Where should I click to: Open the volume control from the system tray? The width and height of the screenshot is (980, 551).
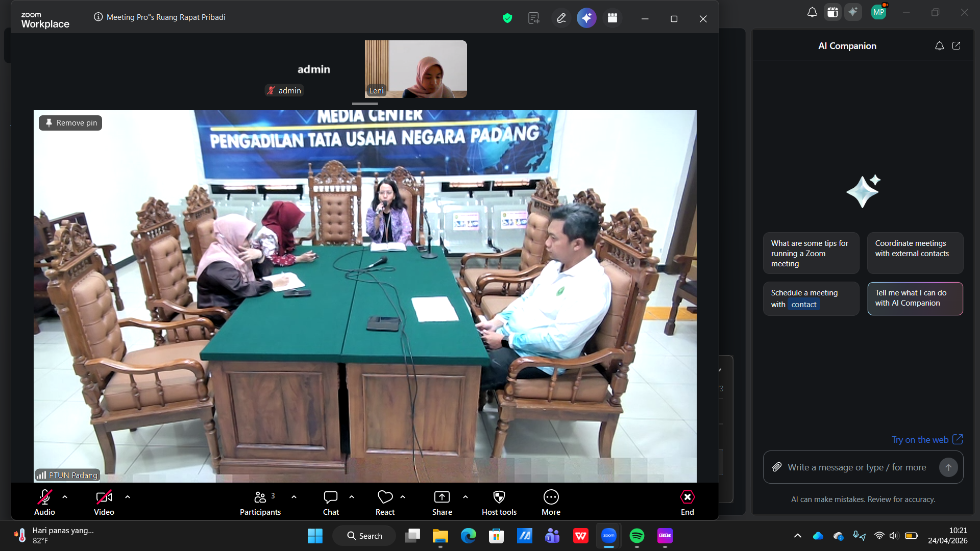click(894, 536)
